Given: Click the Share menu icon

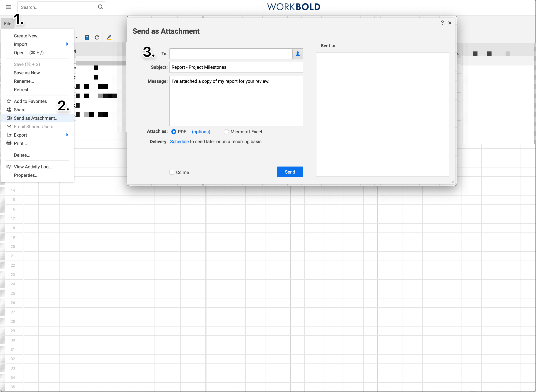Looking at the screenshot, I should click(9, 109).
